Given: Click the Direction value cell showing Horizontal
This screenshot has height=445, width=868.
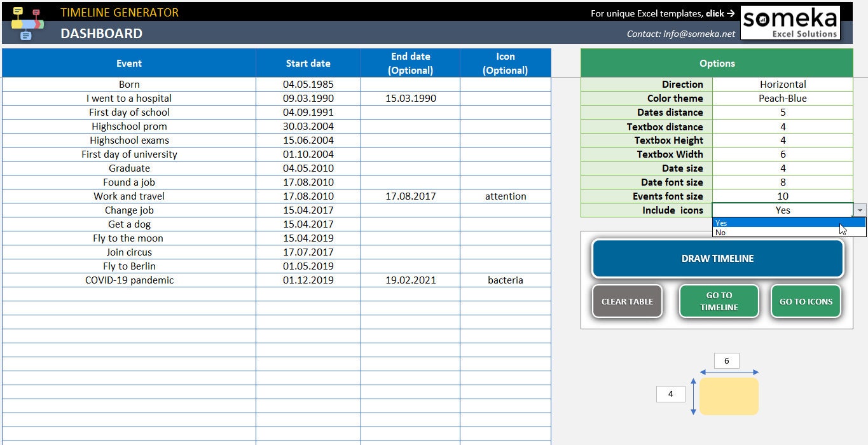Looking at the screenshot, I should (x=783, y=84).
